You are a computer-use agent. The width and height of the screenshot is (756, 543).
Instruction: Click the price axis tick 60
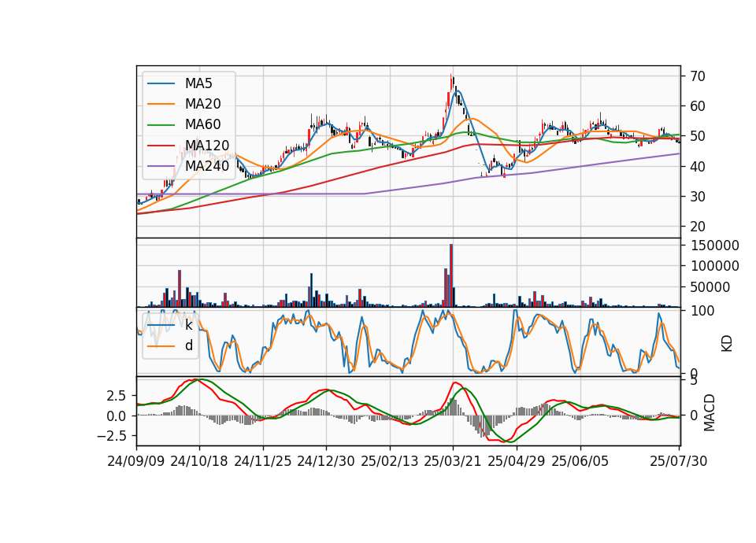[698, 106]
